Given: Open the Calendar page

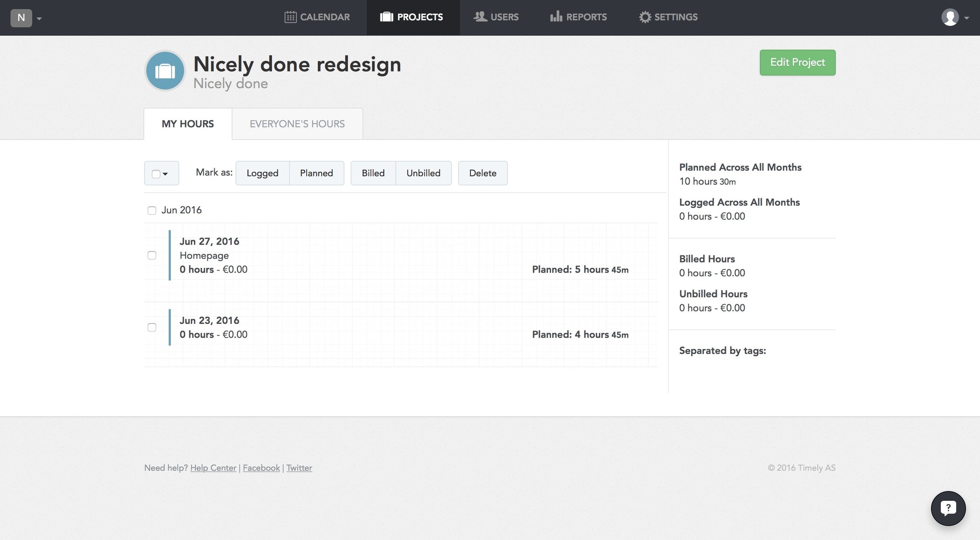Looking at the screenshot, I should point(317,17).
